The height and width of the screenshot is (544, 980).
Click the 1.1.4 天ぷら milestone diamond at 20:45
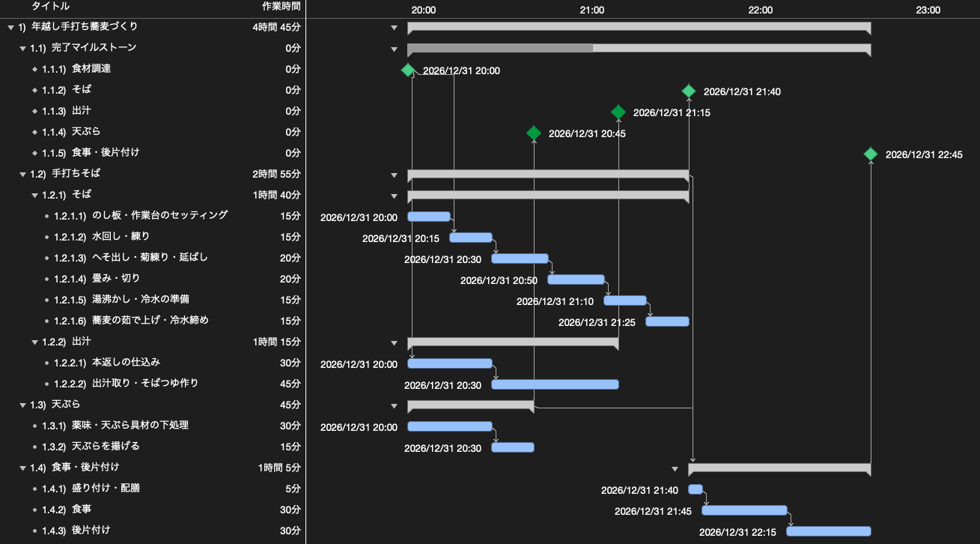pos(534,133)
